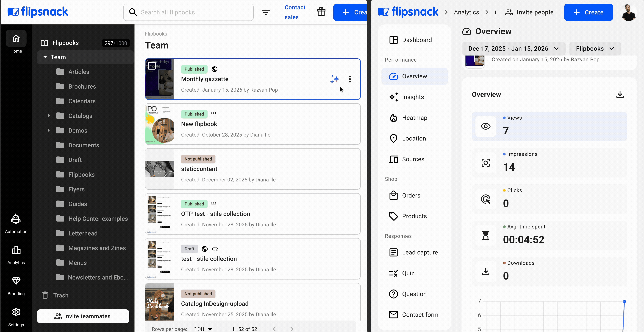The image size is (644, 332).
Task: Click the gift box icon
Action: pos(321,12)
